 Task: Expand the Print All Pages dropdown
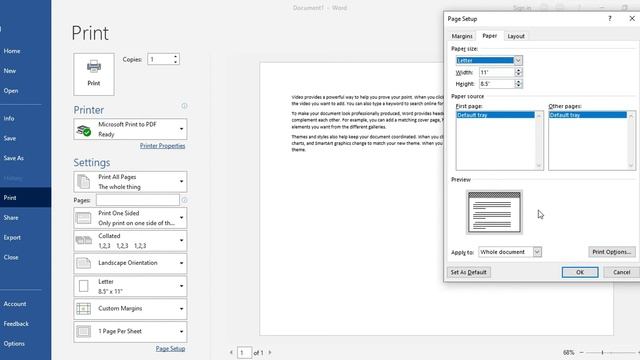pos(130,182)
